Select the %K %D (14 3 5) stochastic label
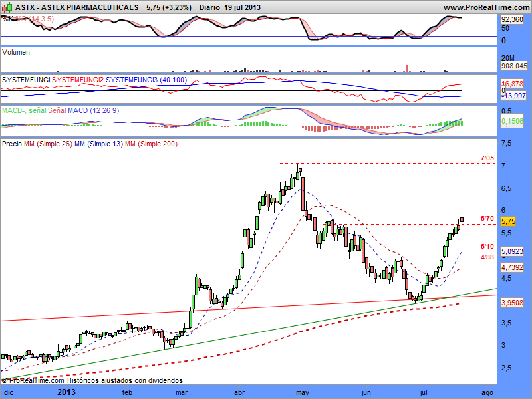 (28, 19)
